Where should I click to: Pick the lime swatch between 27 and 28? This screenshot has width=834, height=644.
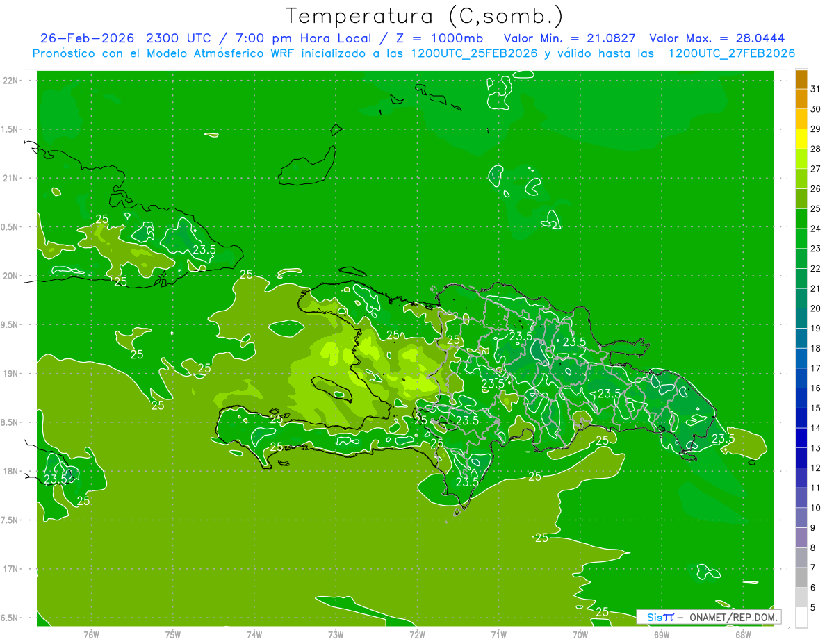pyautogui.click(x=801, y=159)
